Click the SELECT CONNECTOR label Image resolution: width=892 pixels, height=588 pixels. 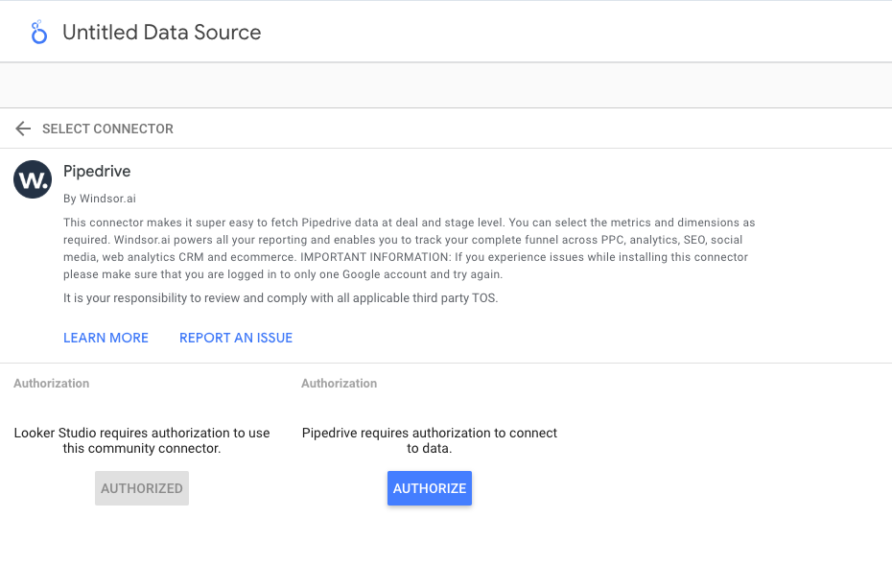[x=107, y=129]
